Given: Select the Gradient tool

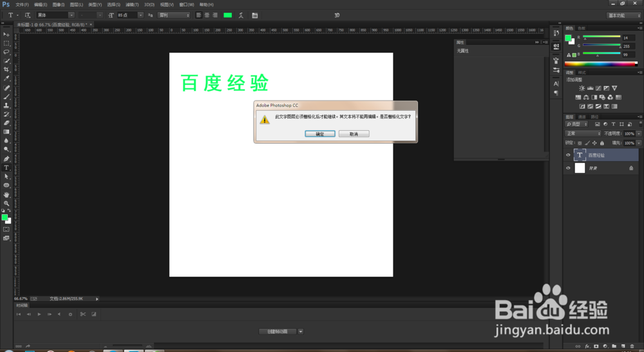Looking at the screenshot, I should tap(6, 132).
